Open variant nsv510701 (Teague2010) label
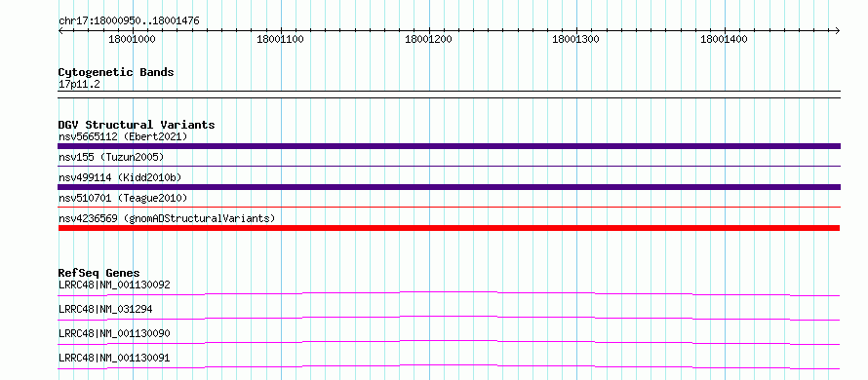The height and width of the screenshot is (380, 868). click(x=123, y=198)
